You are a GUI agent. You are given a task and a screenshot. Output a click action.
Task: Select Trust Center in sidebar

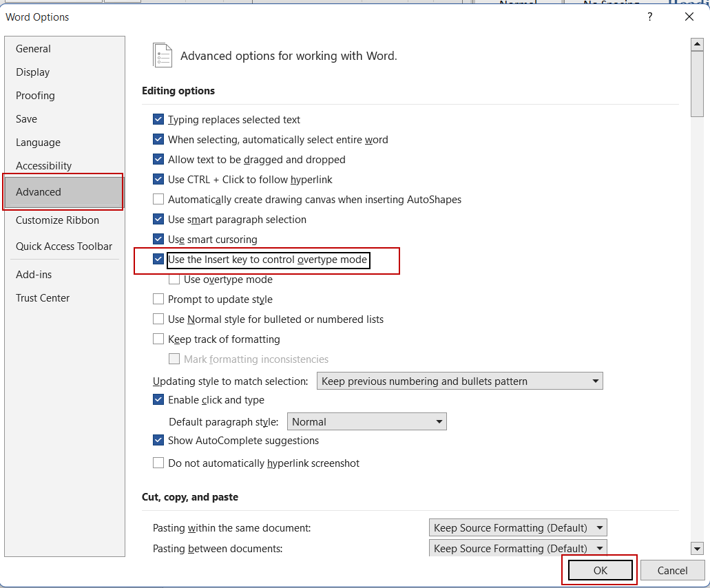pos(43,298)
